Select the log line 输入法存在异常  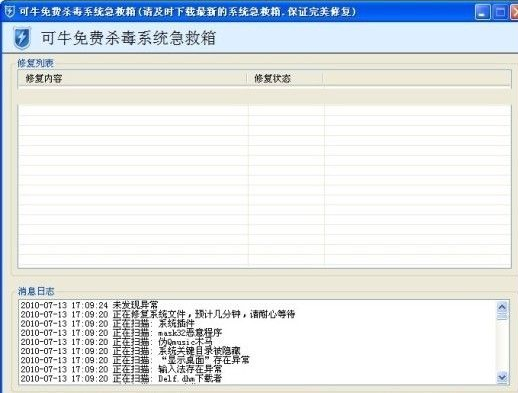coord(121,369)
